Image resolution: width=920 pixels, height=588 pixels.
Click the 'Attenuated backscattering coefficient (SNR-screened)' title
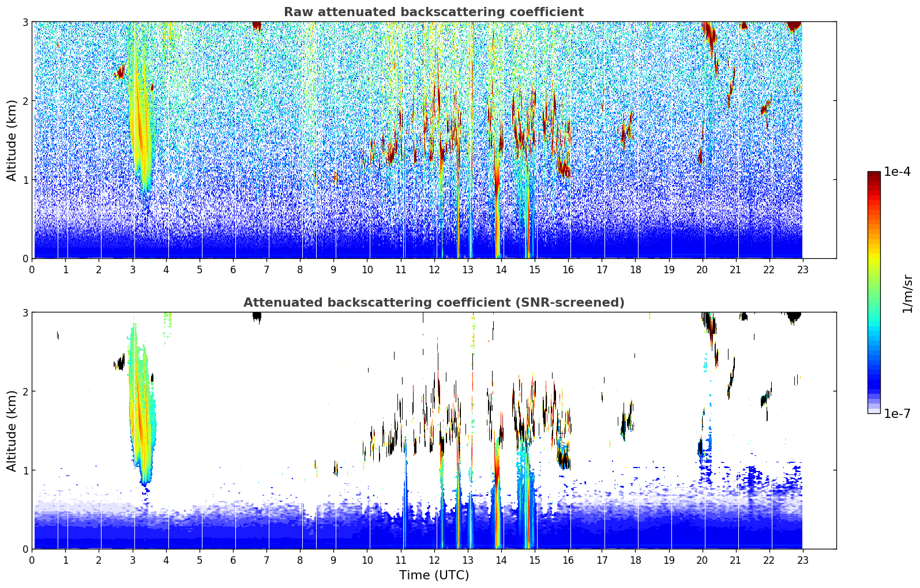point(434,303)
